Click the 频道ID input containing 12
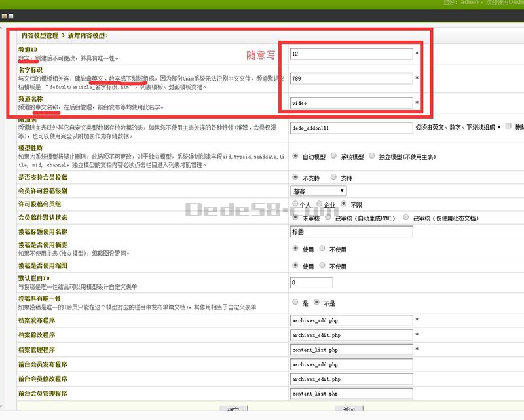The width and height of the screenshot is (524, 420). tap(351, 54)
